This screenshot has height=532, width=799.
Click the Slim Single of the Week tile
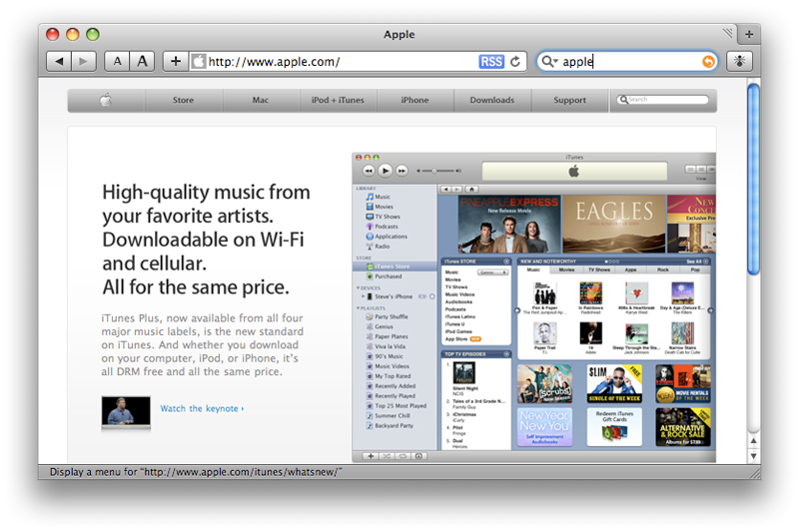click(614, 383)
